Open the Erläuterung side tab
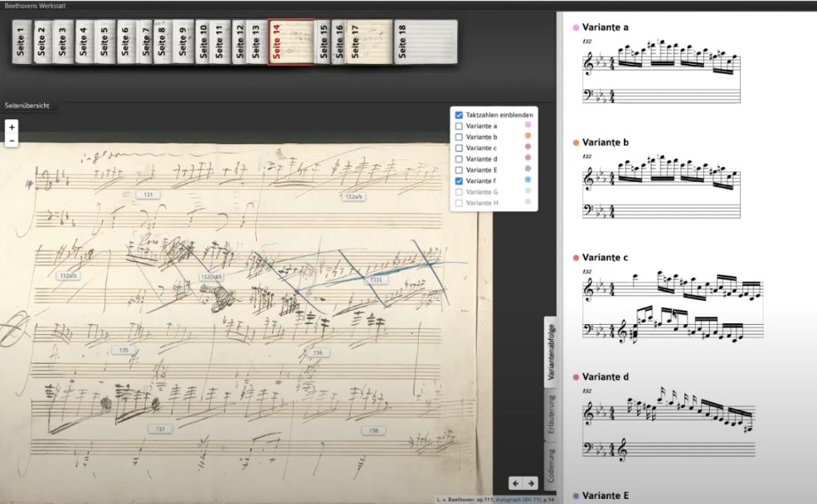 [x=551, y=414]
